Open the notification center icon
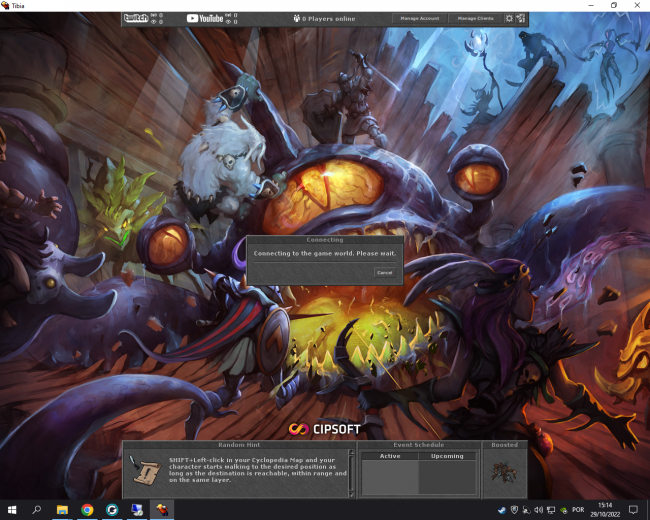650x520 pixels. point(633,510)
